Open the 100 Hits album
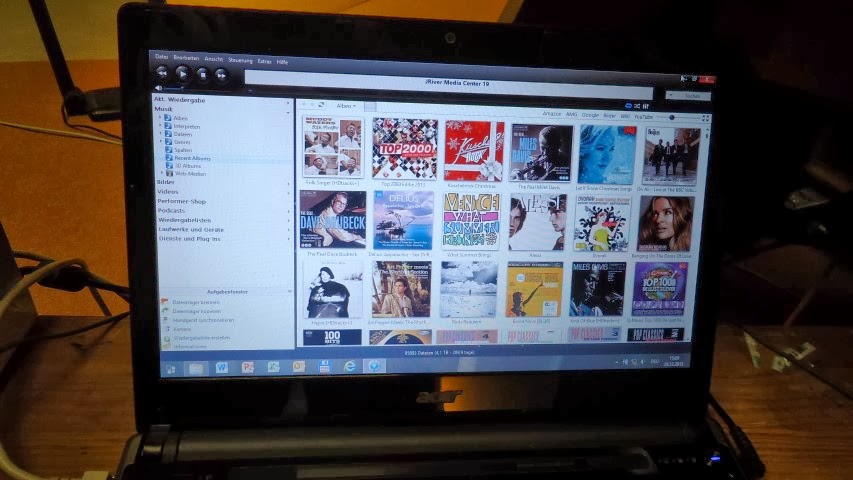Screen dimensions: 853x480 tap(332, 337)
